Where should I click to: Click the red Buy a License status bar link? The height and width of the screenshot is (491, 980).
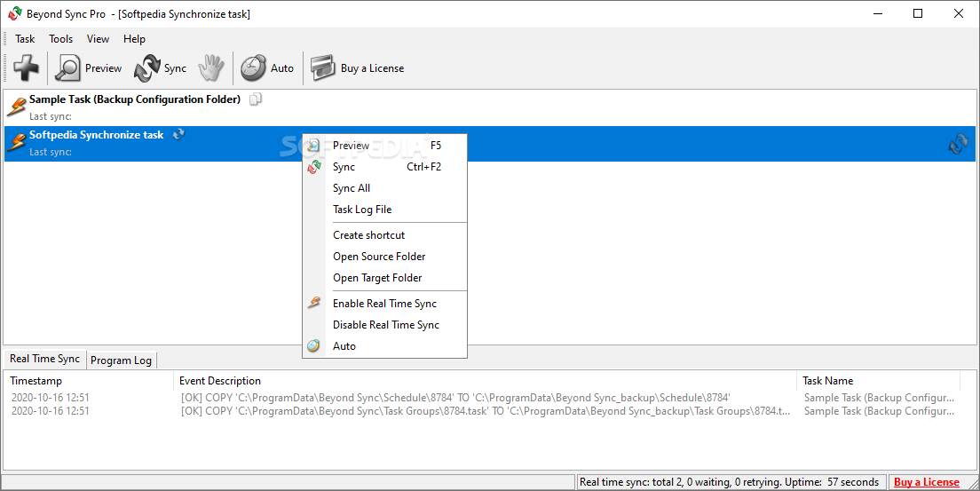coord(926,481)
